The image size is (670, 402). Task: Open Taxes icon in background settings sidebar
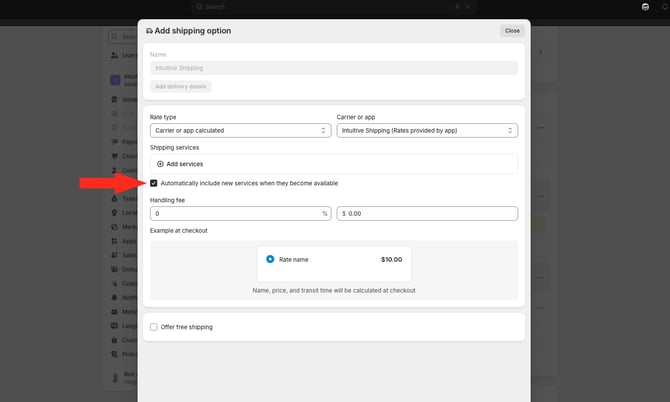pyautogui.click(x=115, y=199)
